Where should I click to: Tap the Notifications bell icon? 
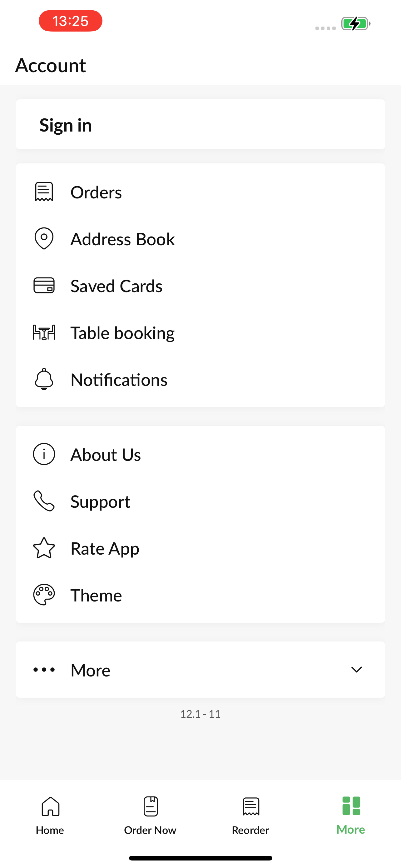(x=44, y=379)
